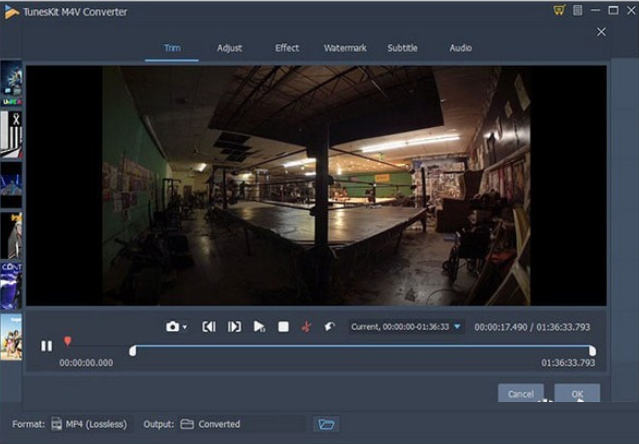
Task: Click the play segment icon
Action: tap(259, 327)
